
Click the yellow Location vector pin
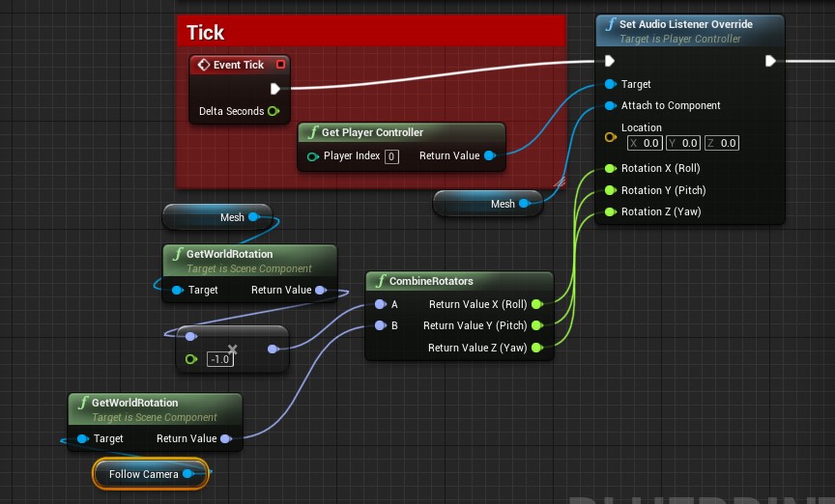pyautogui.click(x=610, y=137)
